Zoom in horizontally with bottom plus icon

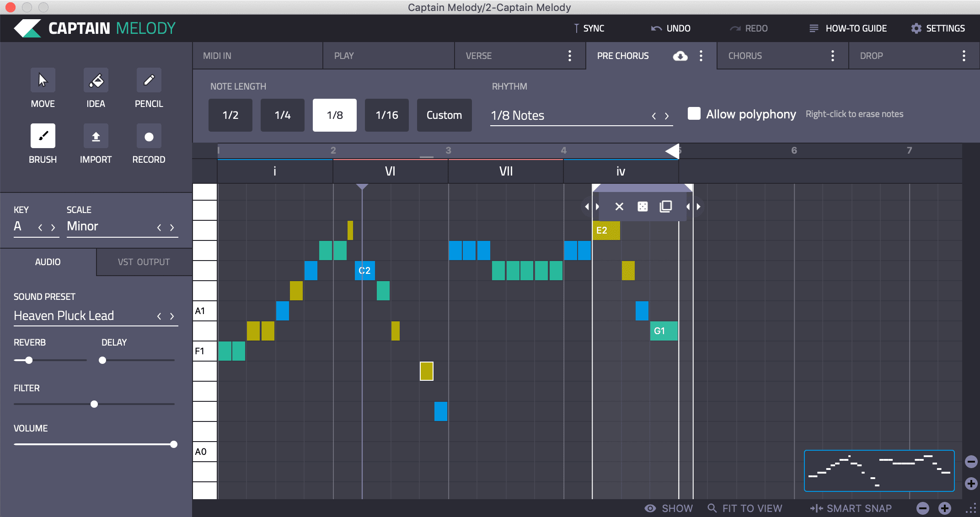(945, 508)
